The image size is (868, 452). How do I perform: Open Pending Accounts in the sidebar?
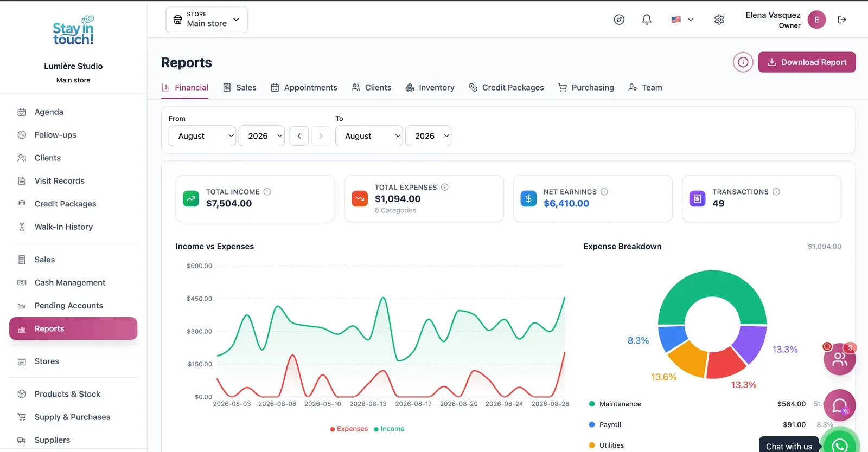coord(73,306)
